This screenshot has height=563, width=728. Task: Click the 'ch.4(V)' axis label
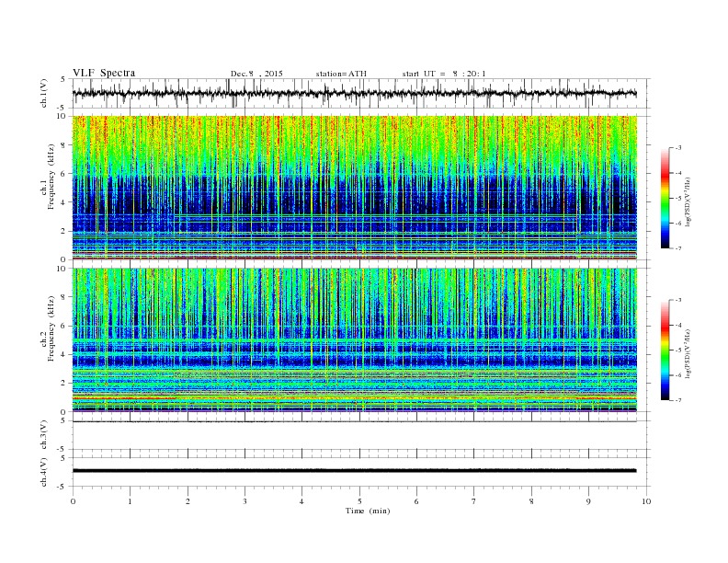[x=44, y=473]
